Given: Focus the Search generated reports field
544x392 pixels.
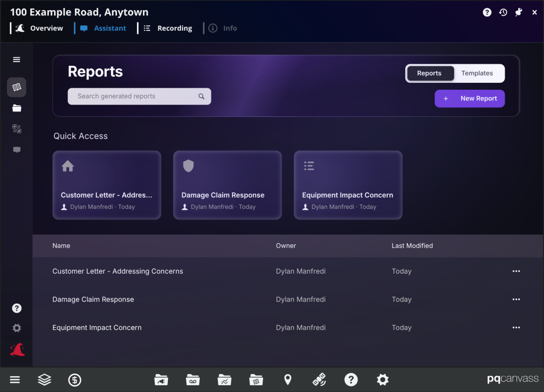Looking at the screenshot, I should tap(140, 97).
